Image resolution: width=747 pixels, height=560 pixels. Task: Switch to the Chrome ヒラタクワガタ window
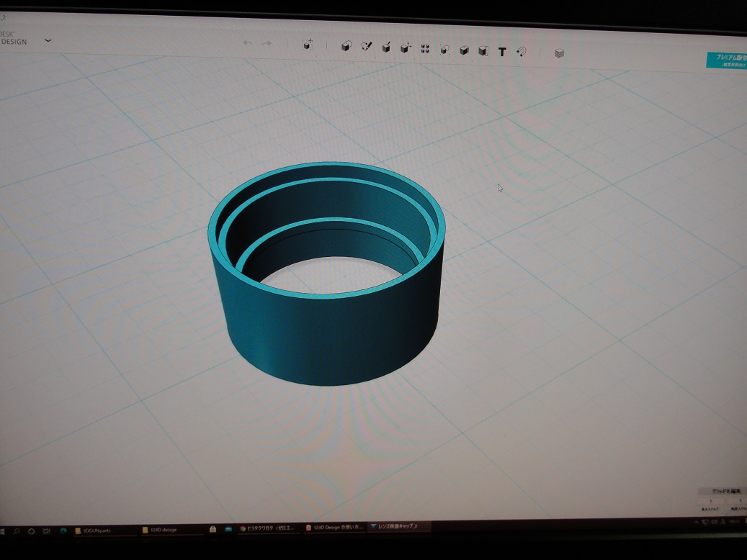click(x=268, y=528)
